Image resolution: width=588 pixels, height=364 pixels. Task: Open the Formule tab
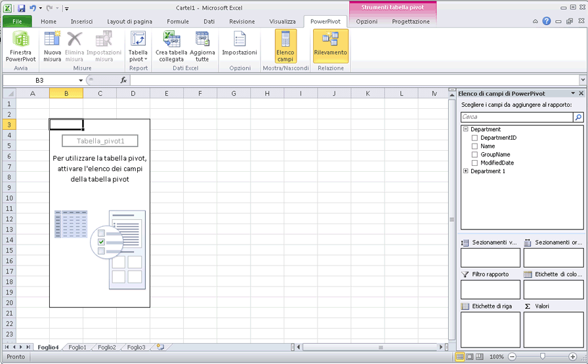pyautogui.click(x=178, y=22)
